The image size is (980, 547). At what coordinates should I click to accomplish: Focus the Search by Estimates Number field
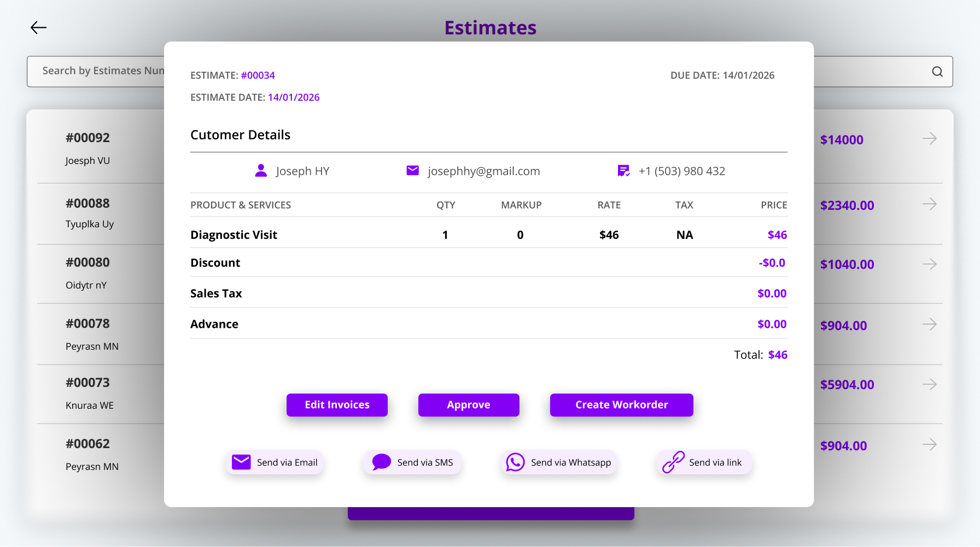(x=98, y=71)
